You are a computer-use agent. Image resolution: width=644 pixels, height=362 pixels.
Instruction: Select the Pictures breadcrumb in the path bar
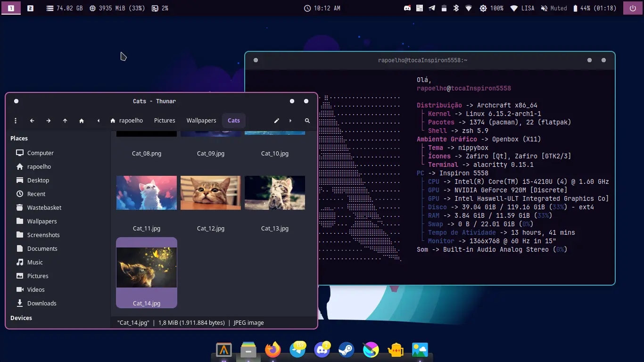[165, 121]
